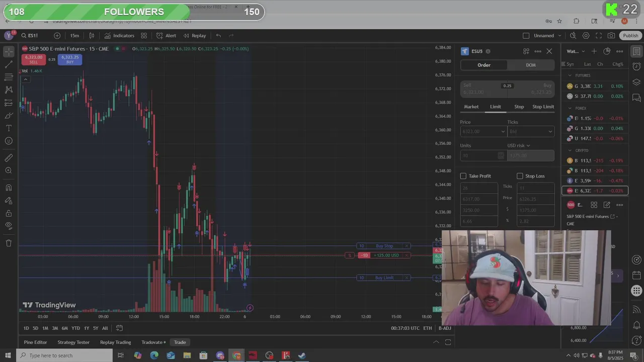Open indicator templates grid icon
This screenshot has height=362, width=644.
pyautogui.click(x=144, y=36)
